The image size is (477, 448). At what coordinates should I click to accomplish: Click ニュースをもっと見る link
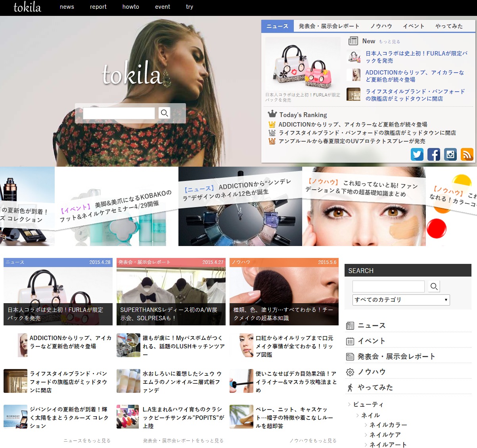coord(87,440)
